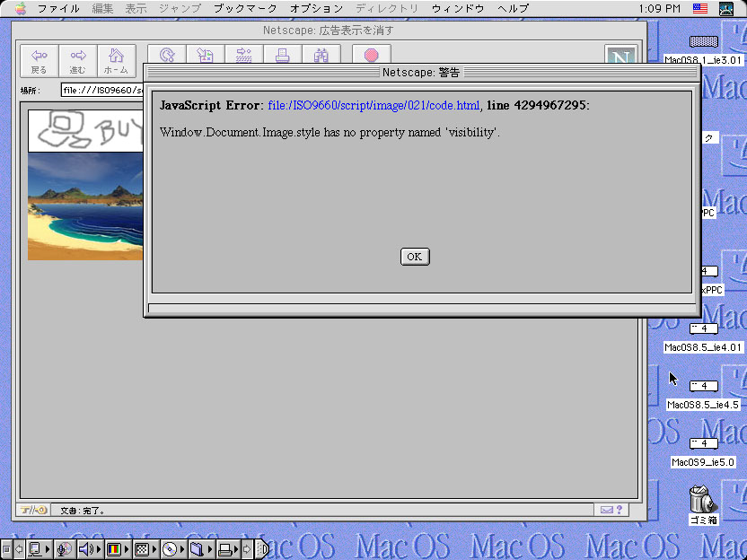
Task: Click the BUY banner image
Action: [85, 131]
